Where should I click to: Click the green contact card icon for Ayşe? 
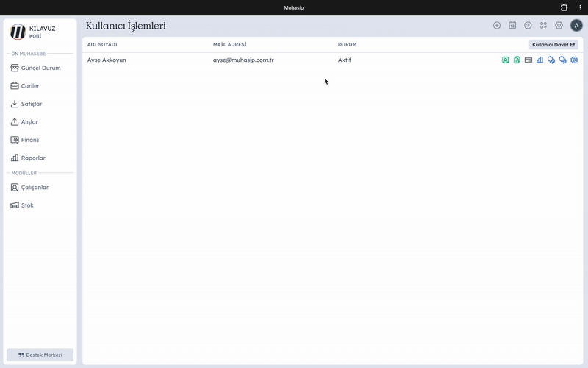coord(506,60)
